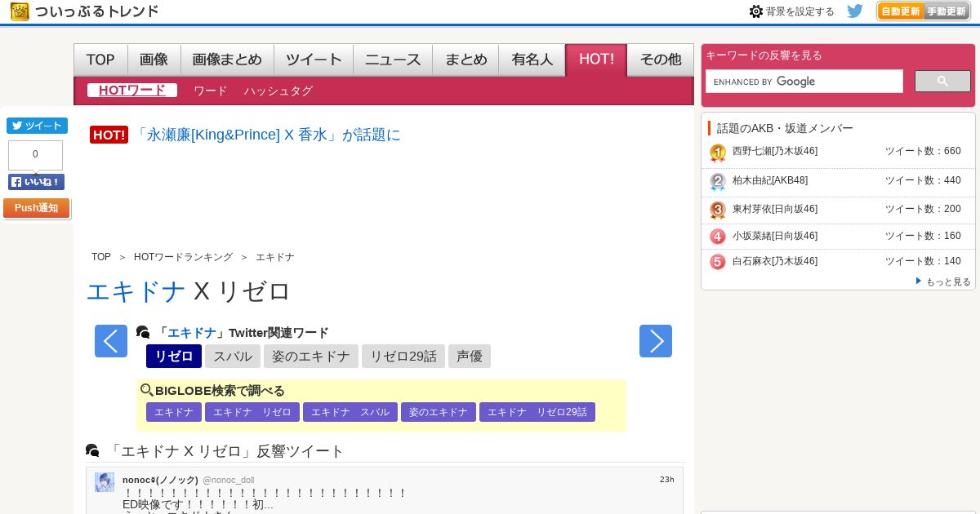This screenshot has height=514, width=980.
Task: Search BIGLOBE for エキドナ リゼロ
Action: [252, 412]
